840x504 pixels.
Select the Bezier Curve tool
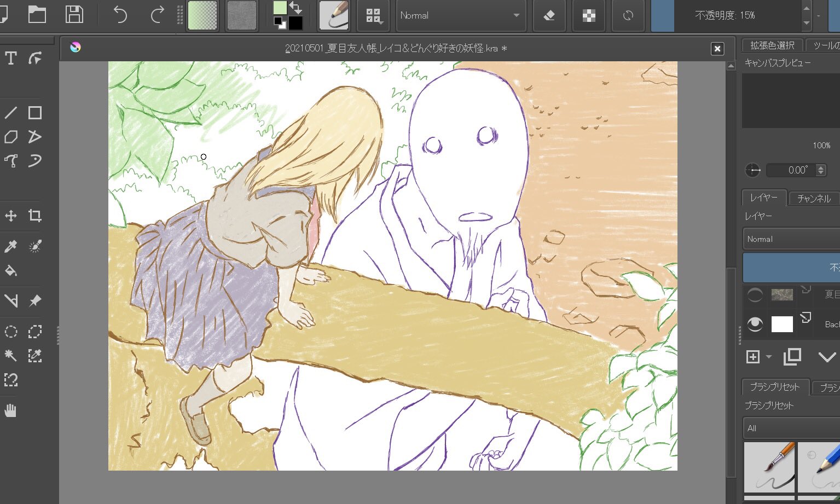[10, 161]
